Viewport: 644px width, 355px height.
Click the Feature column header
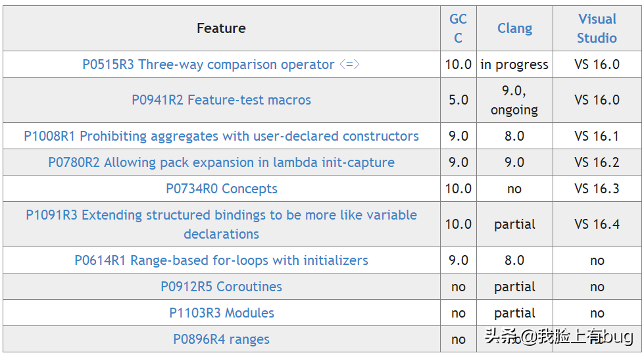click(221, 28)
